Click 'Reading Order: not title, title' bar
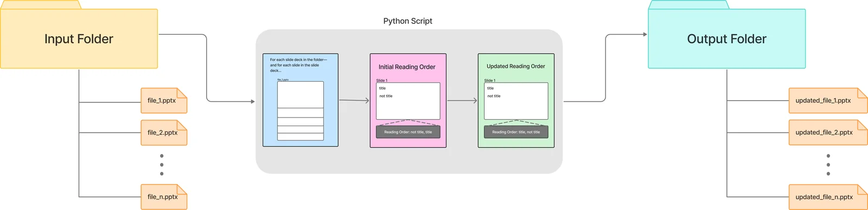The height and width of the screenshot is (210, 868). coord(408,132)
